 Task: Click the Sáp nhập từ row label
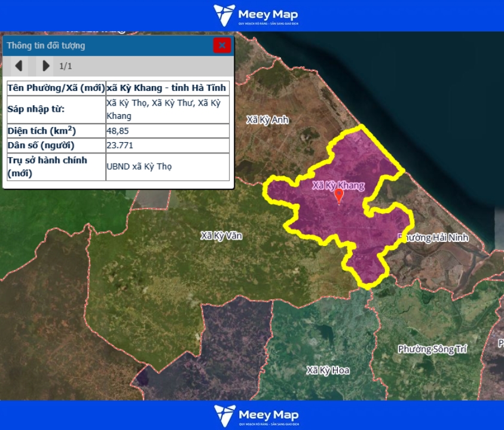point(36,109)
